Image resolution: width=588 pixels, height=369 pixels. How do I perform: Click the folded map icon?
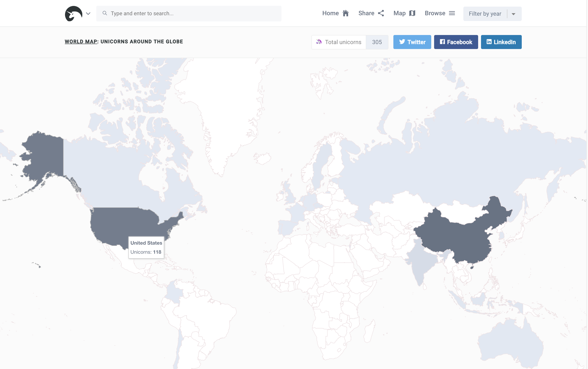[x=412, y=13]
